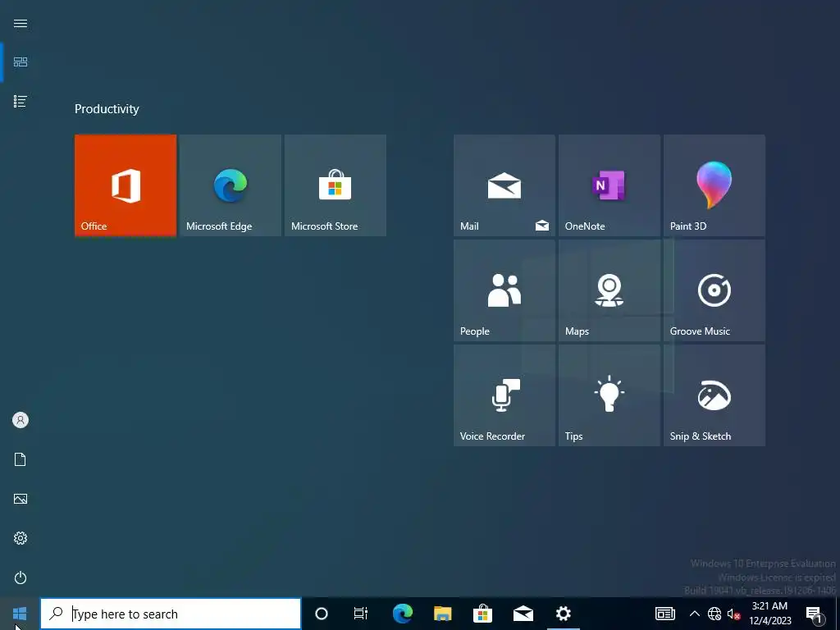Click the muted volume tray icon
This screenshot has height=630, width=840.
[x=733, y=614]
